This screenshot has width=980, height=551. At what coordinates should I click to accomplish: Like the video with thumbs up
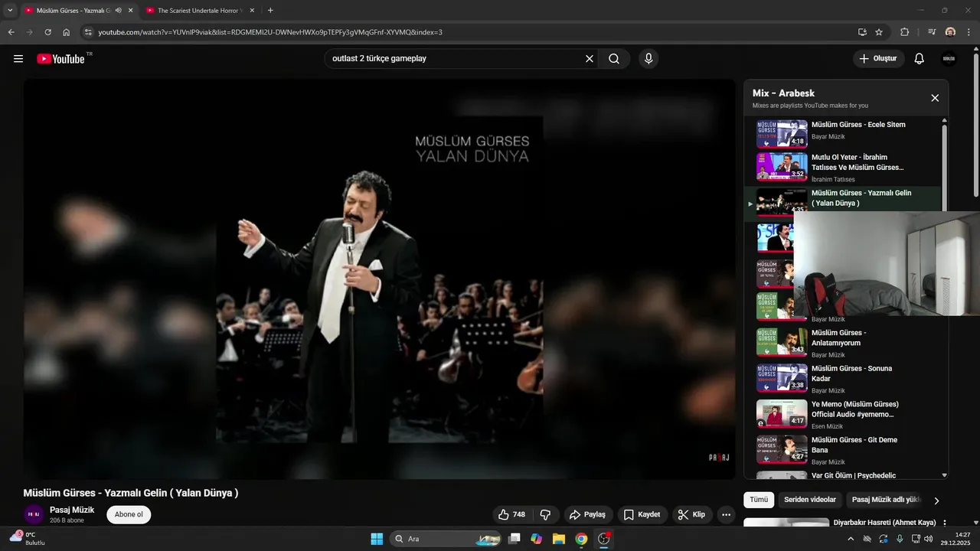point(512,514)
